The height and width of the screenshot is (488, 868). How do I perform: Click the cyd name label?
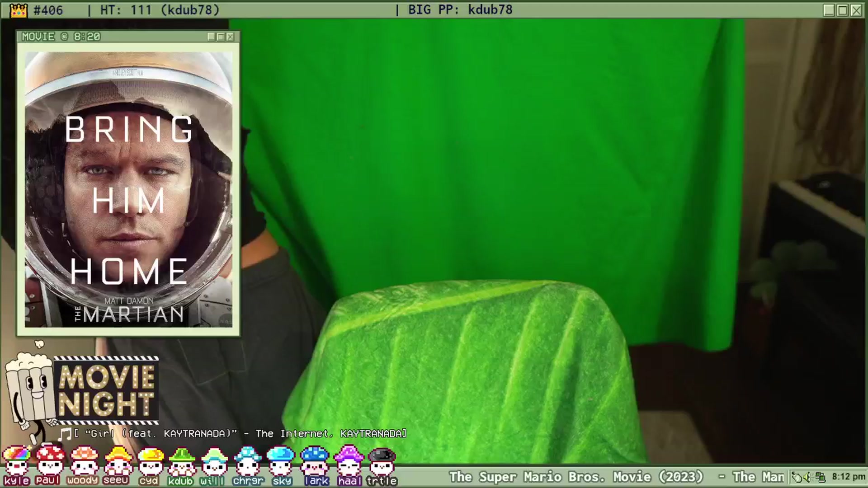(x=149, y=481)
